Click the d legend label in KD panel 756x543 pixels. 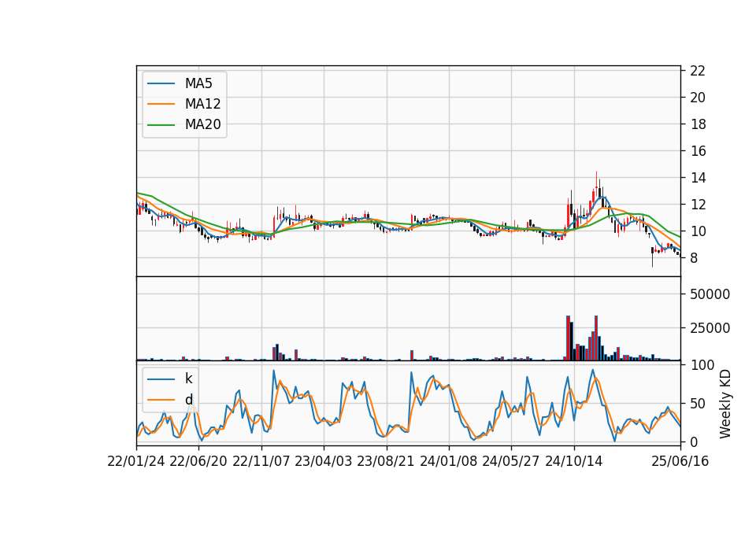click(x=188, y=400)
